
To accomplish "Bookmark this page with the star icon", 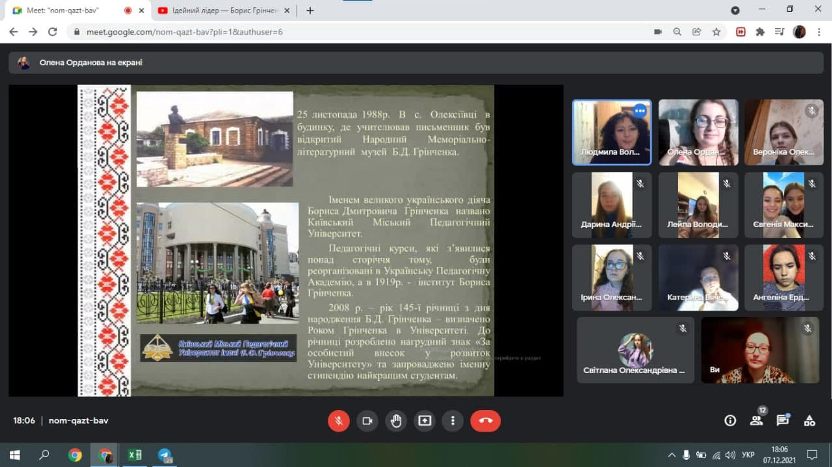I will (x=716, y=31).
